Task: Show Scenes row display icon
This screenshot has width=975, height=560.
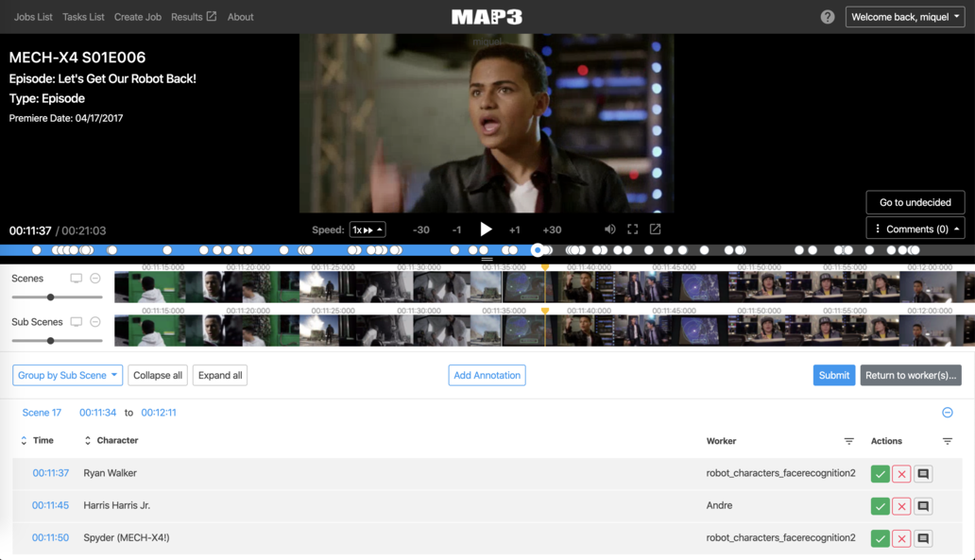Action: 76,279
